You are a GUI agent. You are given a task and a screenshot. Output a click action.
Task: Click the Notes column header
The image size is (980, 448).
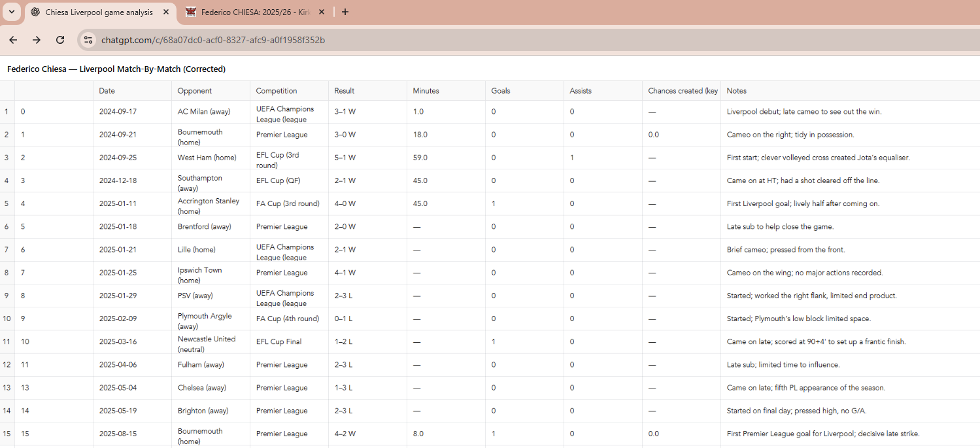point(850,91)
